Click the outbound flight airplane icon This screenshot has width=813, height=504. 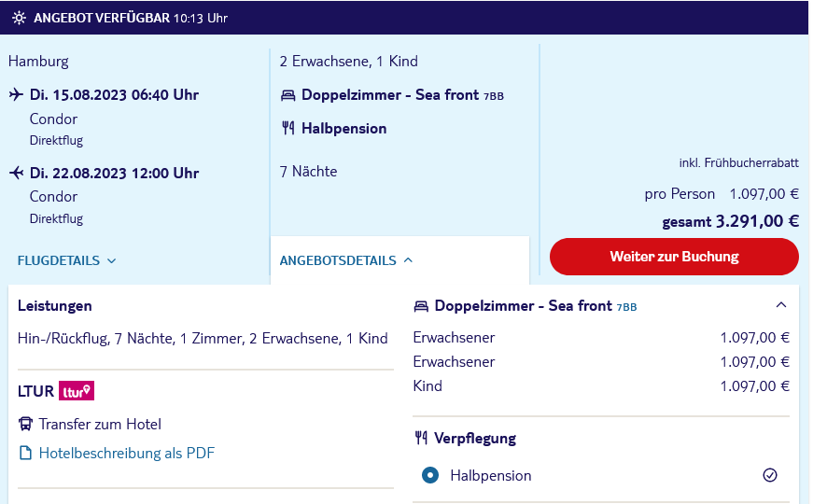17,94
